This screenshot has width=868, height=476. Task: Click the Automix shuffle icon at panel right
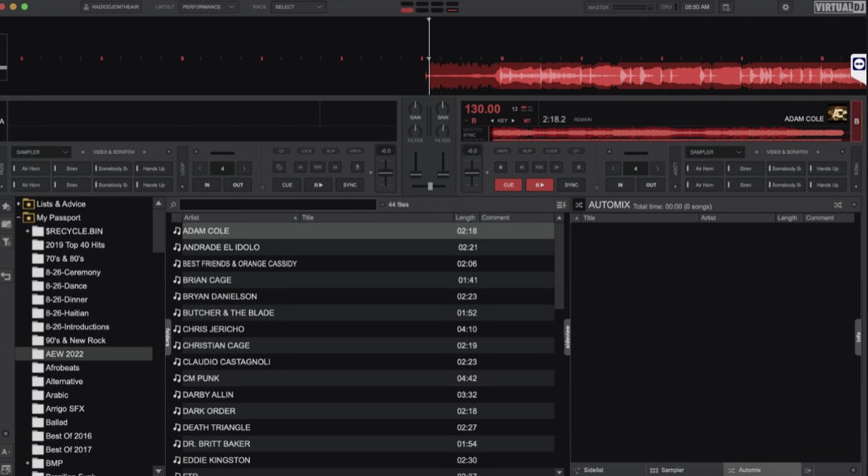pos(837,205)
